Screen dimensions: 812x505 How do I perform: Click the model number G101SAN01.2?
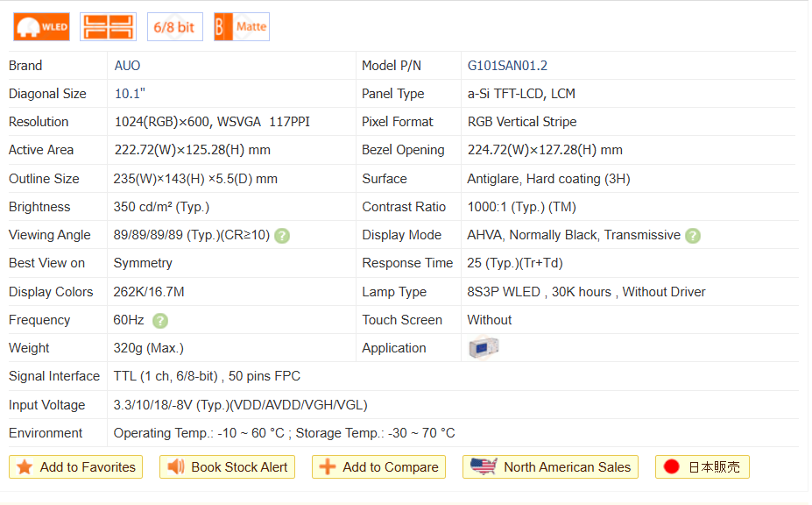click(x=507, y=66)
